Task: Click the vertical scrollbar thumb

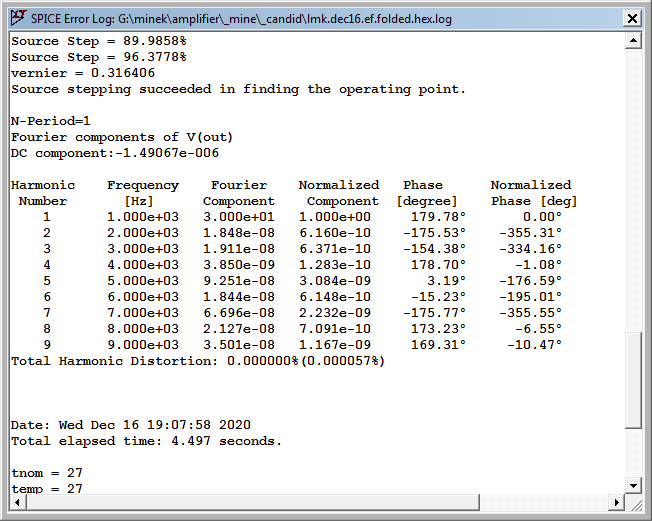Action: coord(633,380)
